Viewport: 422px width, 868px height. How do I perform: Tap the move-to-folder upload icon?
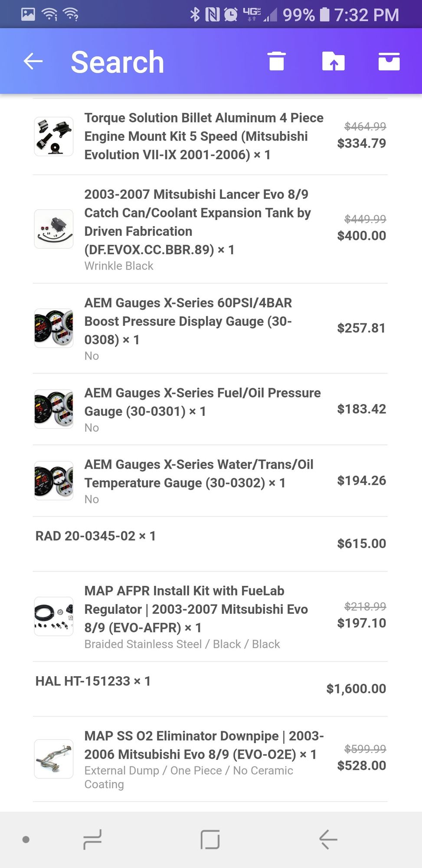pyautogui.click(x=333, y=61)
